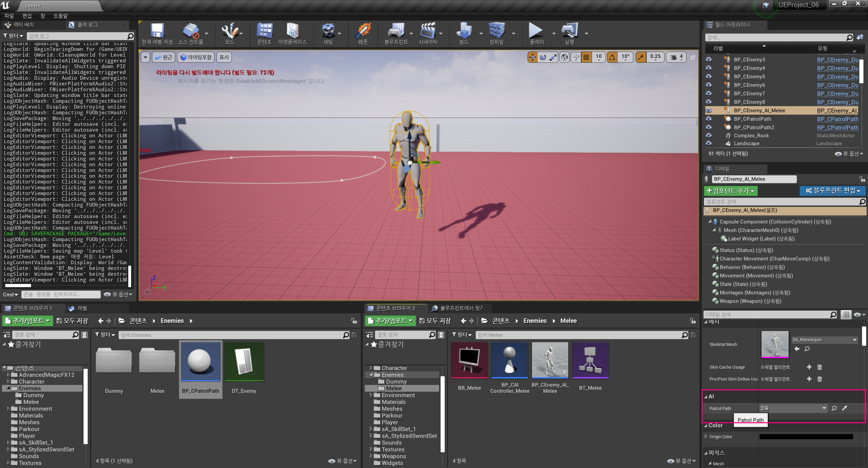Screen dimensions: 868x468
Task: Expand the Origin Color property
Action: (706, 436)
